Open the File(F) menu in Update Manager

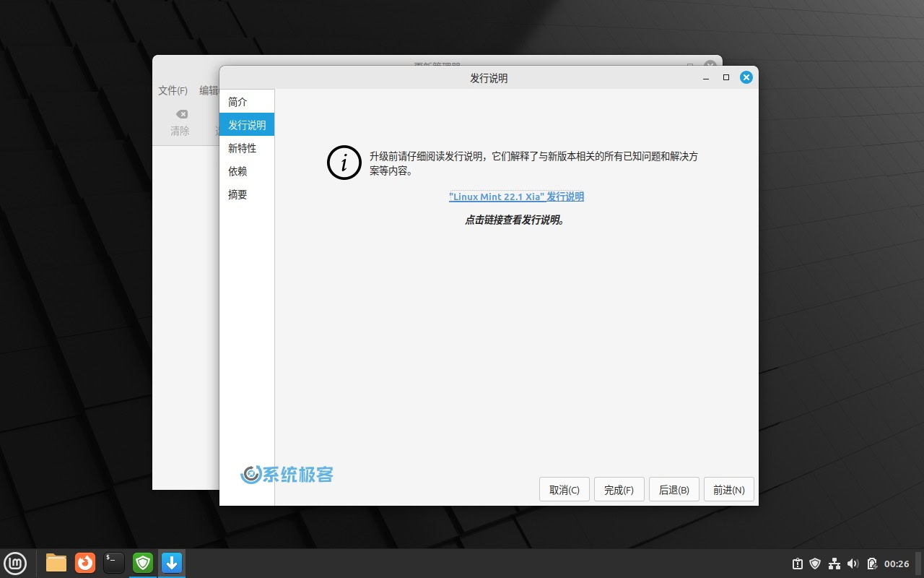click(x=173, y=90)
